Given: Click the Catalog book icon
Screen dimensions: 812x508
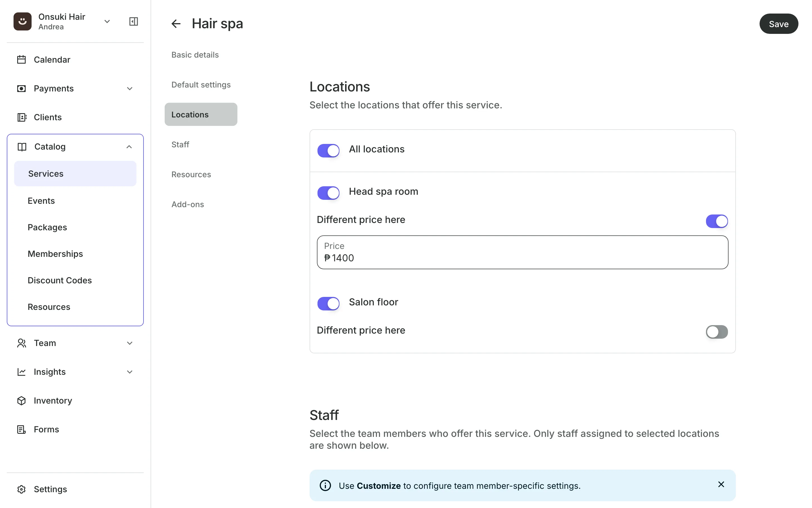Looking at the screenshot, I should click(22, 147).
